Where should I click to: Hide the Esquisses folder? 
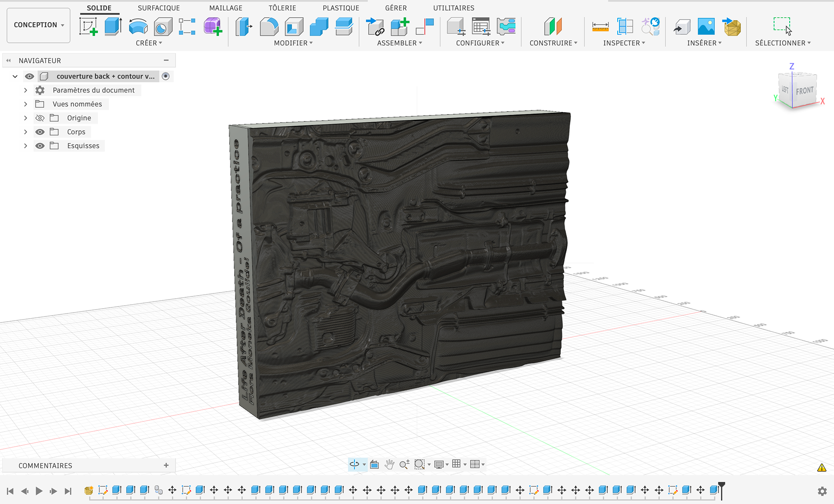[x=40, y=146]
